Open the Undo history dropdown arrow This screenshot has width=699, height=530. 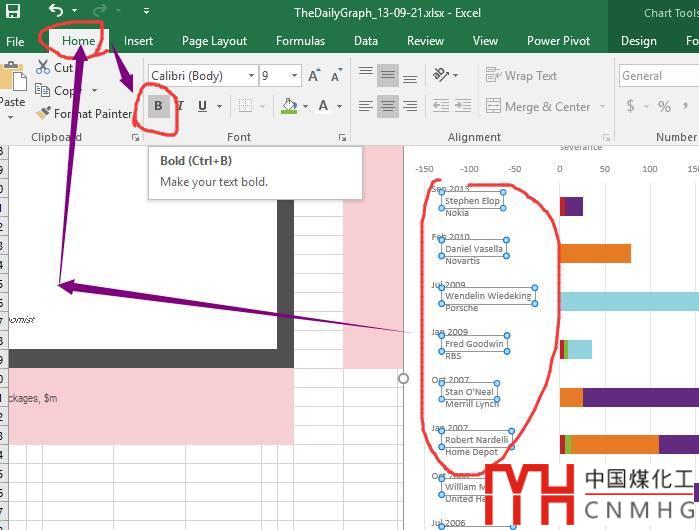[x=74, y=10]
